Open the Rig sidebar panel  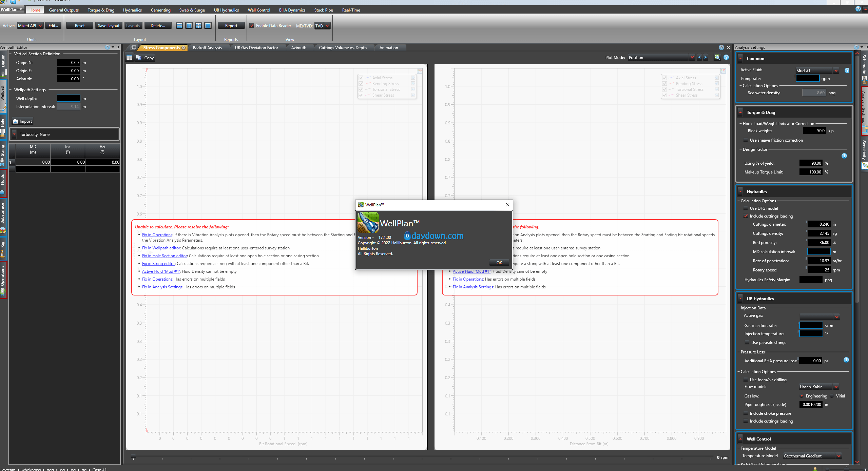tap(3, 248)
